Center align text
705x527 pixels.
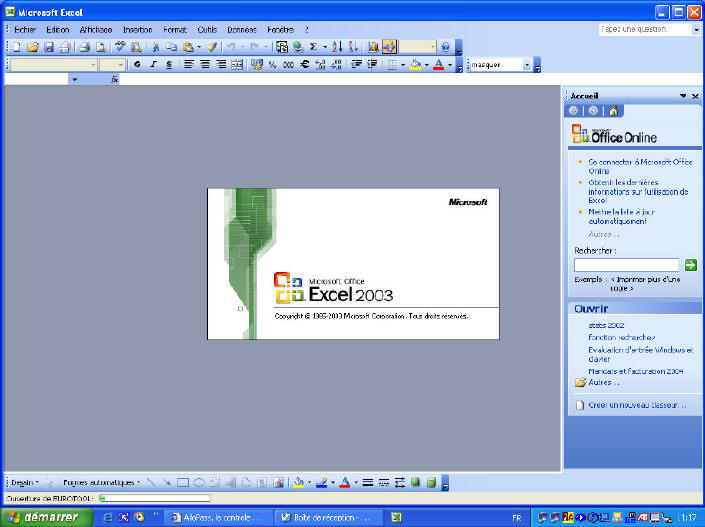pos(205,65)
